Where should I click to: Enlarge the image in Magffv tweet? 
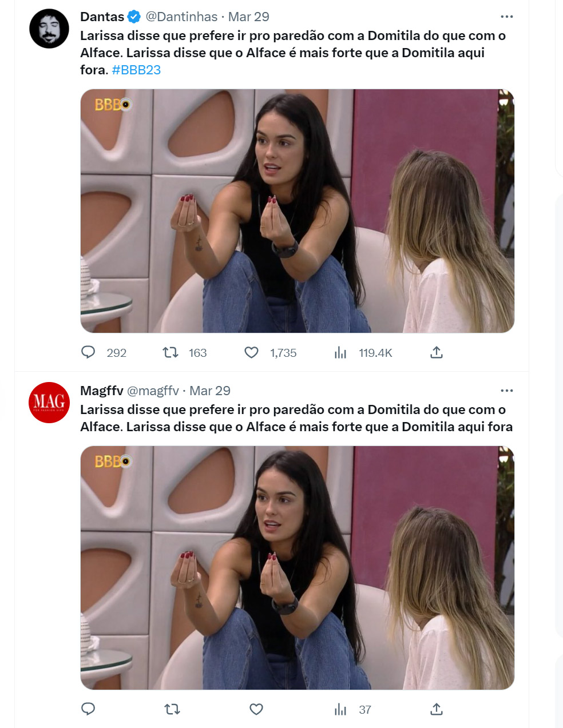(298, 567)
